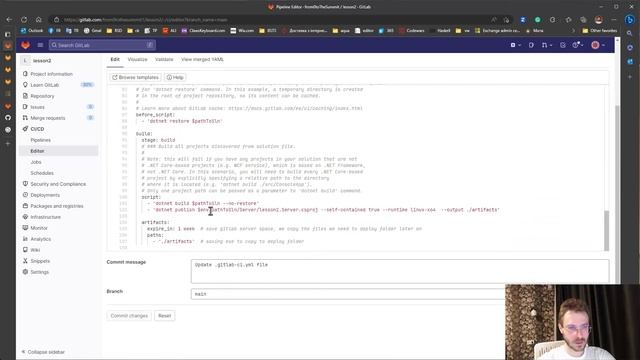Click the Project information icon
Screen dimensions: 640x360
[25, 74]
